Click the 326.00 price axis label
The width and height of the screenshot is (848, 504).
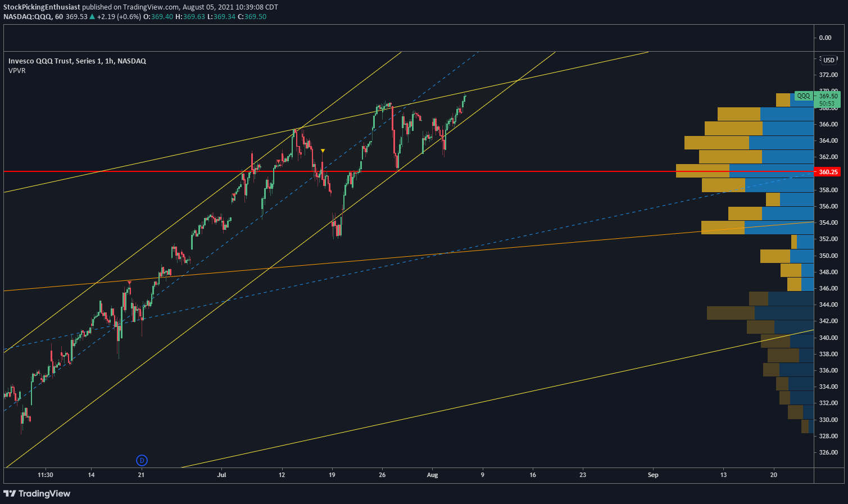[828, 452]
